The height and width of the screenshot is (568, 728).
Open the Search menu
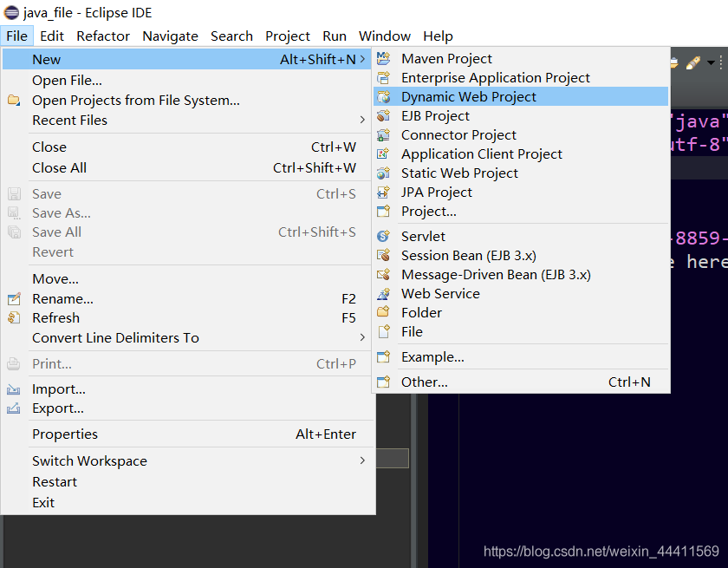231,36
